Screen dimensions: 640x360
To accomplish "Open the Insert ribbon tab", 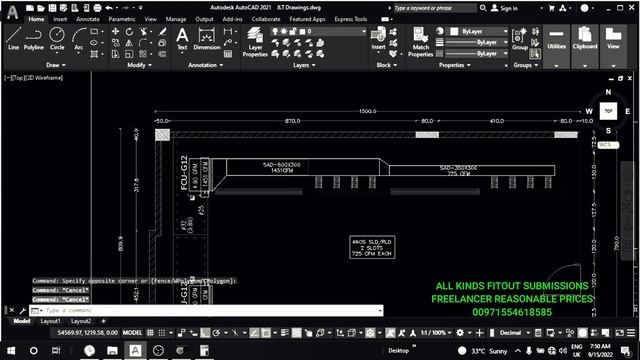I will point(60,19).
